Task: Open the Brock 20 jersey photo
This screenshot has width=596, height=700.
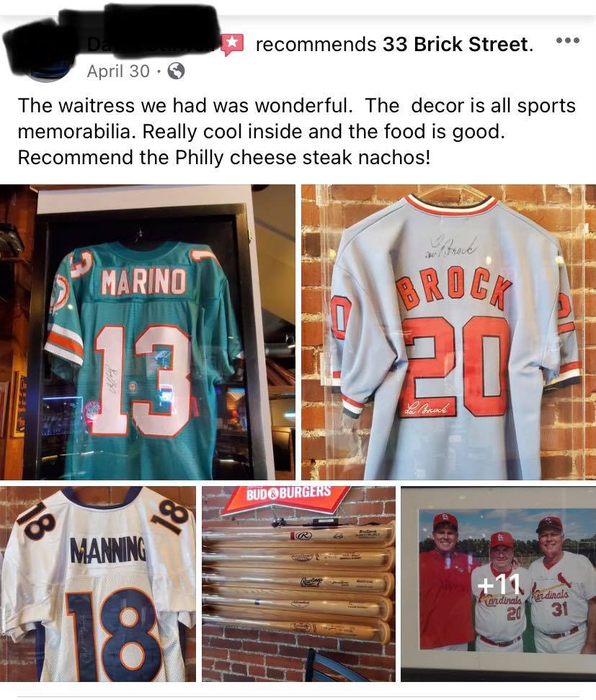Action: pos(448,332)
